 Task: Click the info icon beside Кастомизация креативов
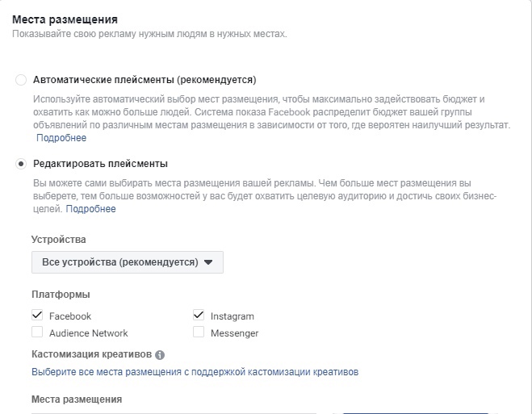[x=160, y=355]
